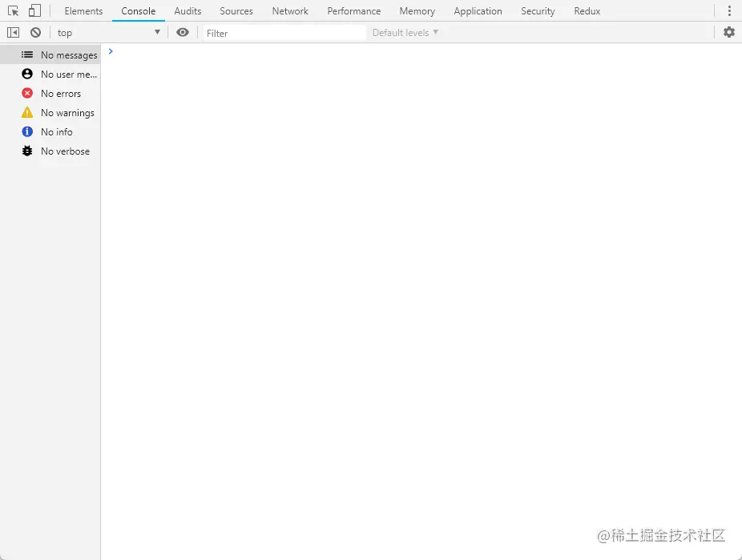Image resolution: width=742 pixels, height=560 pixels.
Task: Click the user messages person icon
Action: click(27, 74)
